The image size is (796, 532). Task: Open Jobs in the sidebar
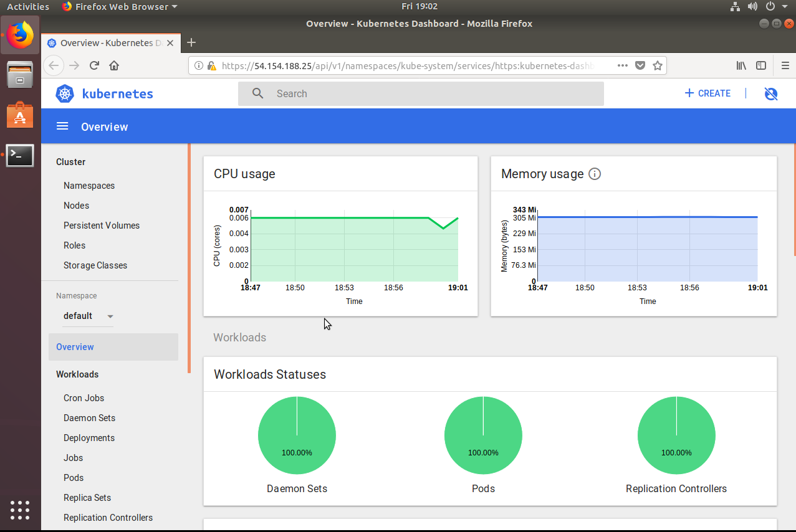[73, 458]
